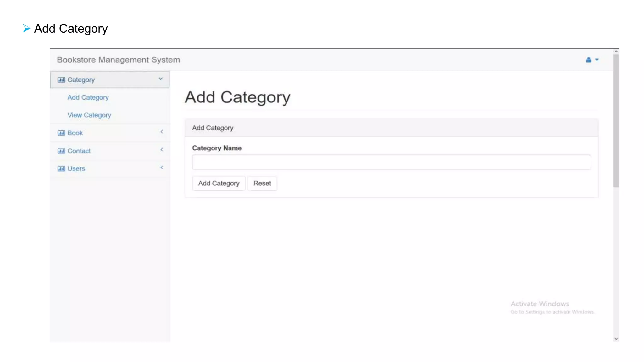
Task: Focus the Category Name text field
Action: click(x=391, y=162)
